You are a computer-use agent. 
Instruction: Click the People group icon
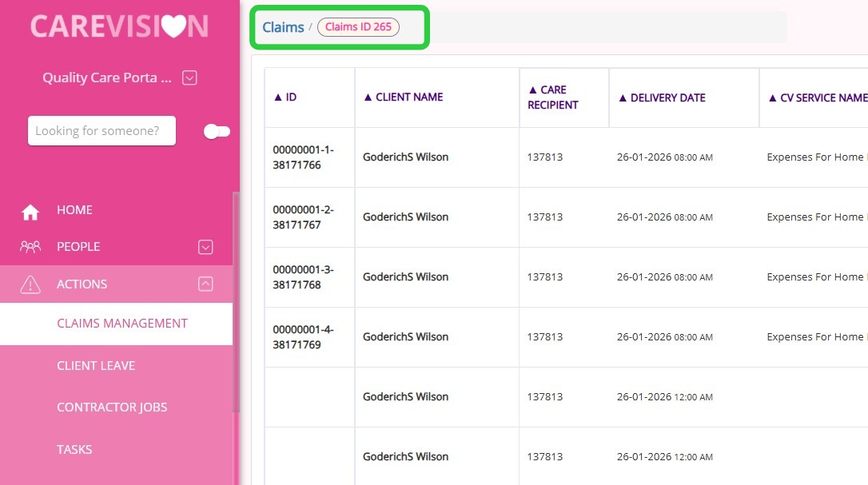click(30, 246)
